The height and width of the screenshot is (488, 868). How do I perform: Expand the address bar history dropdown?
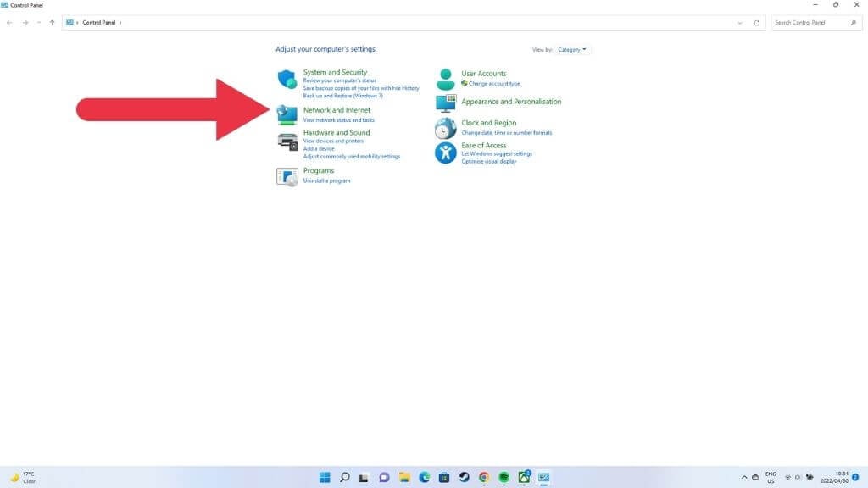[739, 23]
